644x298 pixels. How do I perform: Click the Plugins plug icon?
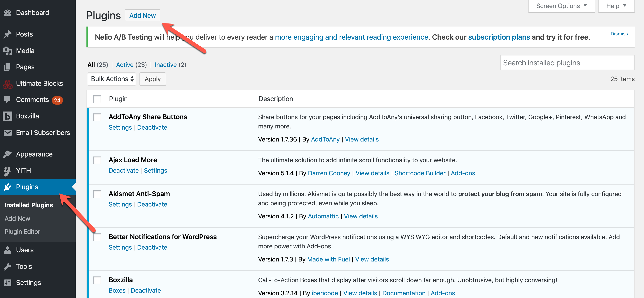click(x=7, y=187)
